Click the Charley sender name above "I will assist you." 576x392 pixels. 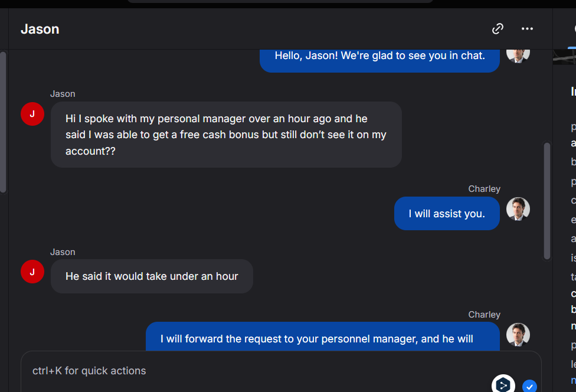click(484, 189)
